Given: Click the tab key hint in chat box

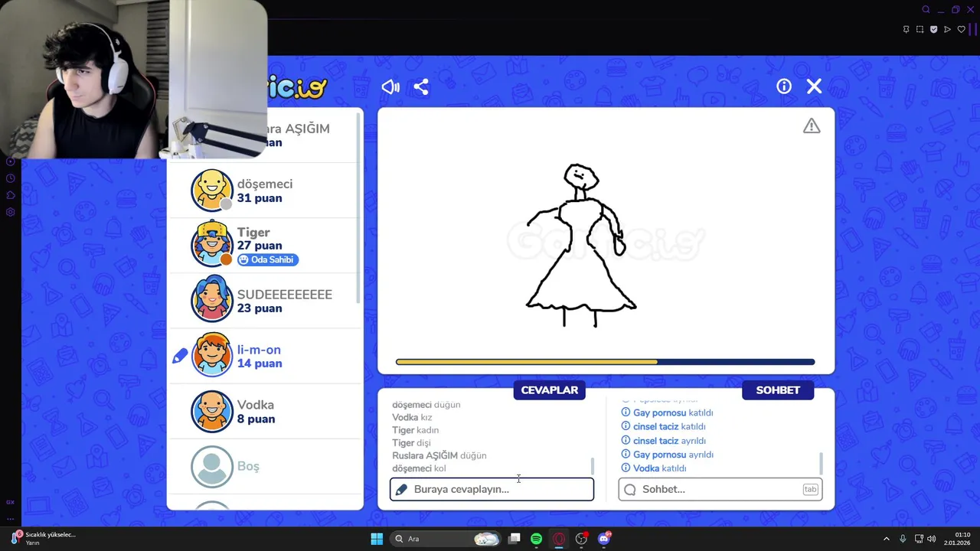Looking at the screenshot, I should click(810, 489).
